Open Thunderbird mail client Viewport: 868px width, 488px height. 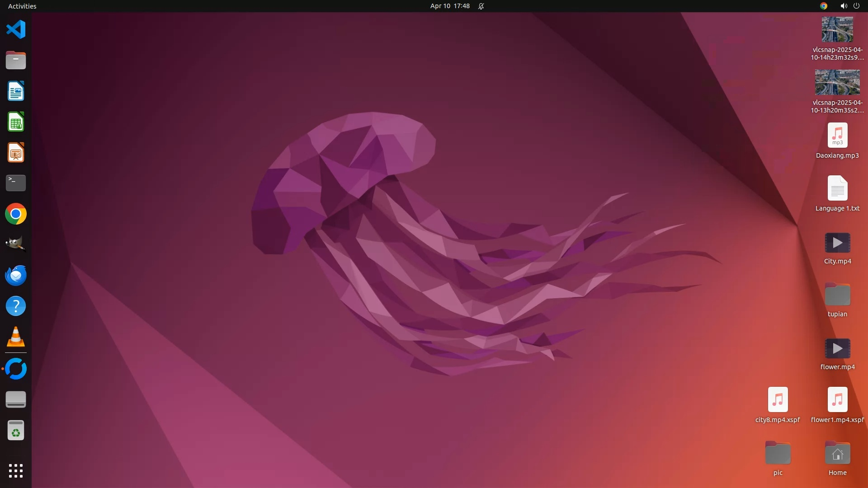16,275
